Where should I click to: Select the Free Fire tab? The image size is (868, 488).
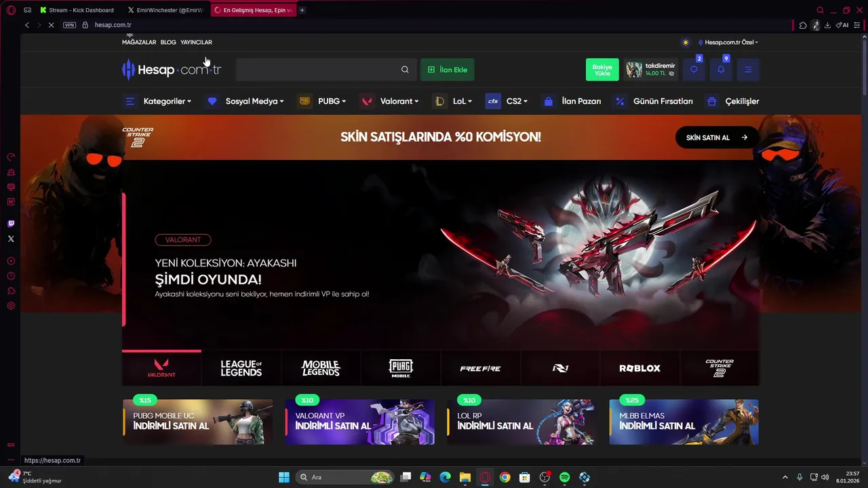click(480, 368)
